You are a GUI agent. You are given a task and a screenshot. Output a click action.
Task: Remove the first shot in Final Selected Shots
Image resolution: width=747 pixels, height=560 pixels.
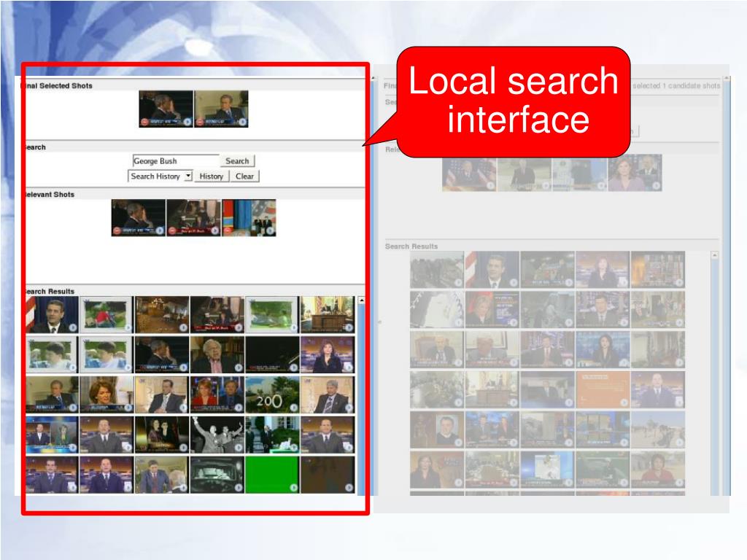144,122
